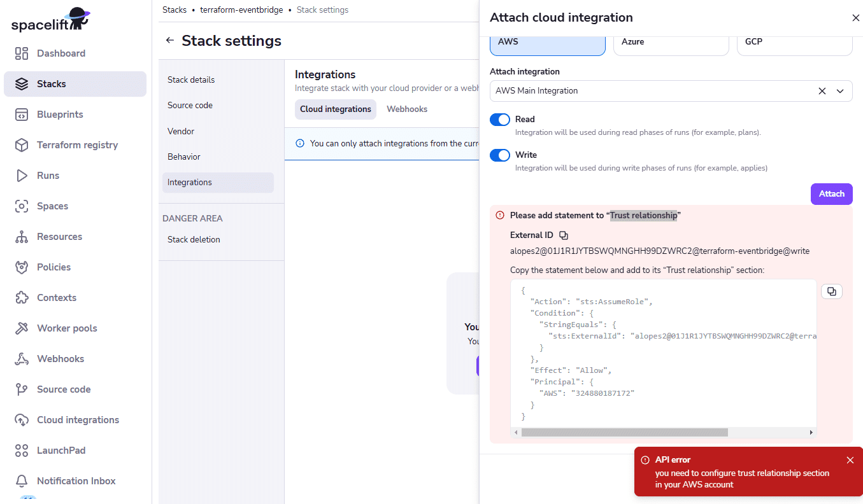Viewport: 863px width, 504px height.
Task: Click the External ID string text
Action: [660, 251]
